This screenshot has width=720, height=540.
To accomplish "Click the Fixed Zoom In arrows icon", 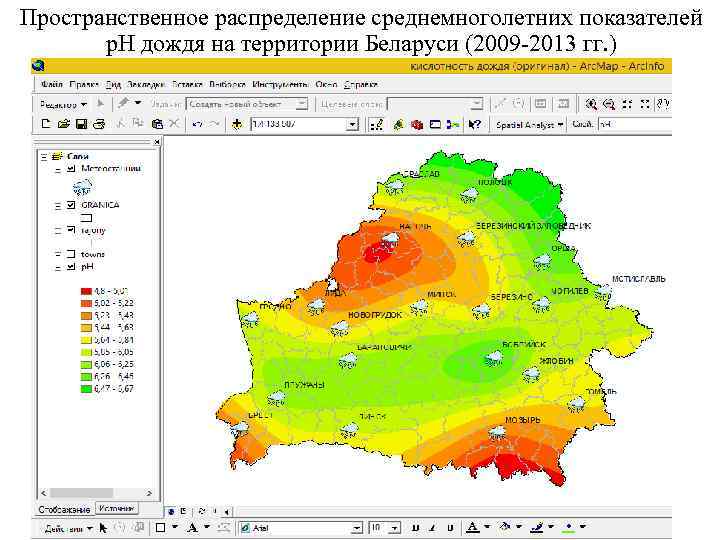I will (x=627, y=104).
